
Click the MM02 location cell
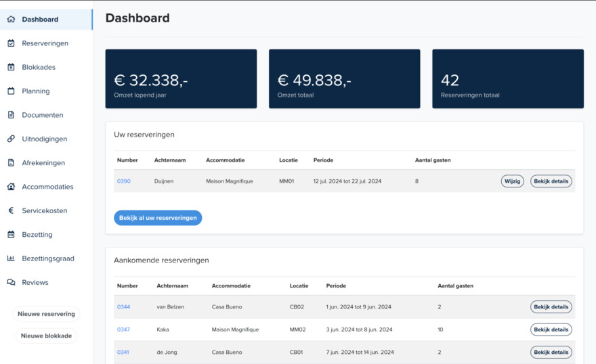tap(297, 329)
